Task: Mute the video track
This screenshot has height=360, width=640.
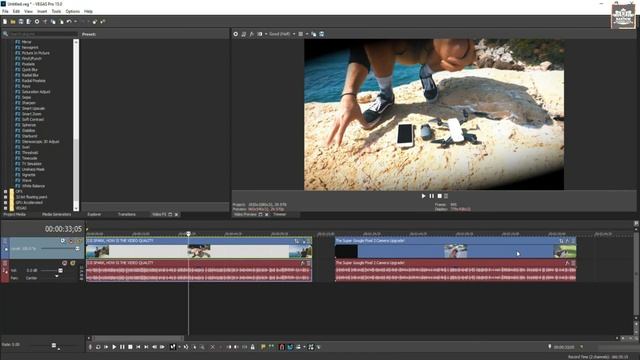Action: [71, 241]
